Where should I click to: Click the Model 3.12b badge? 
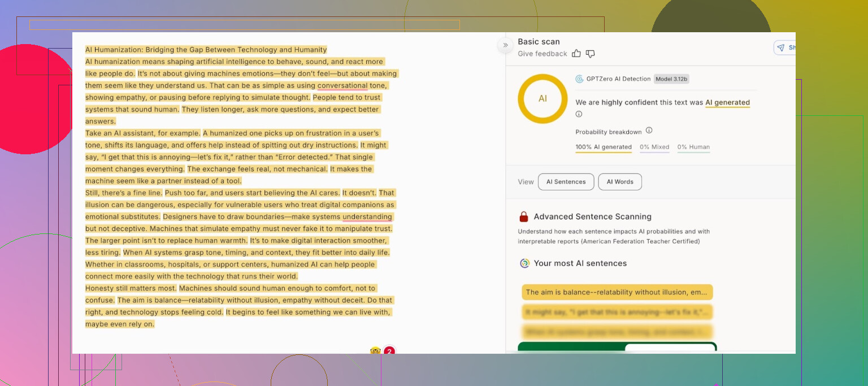[671, 79]
